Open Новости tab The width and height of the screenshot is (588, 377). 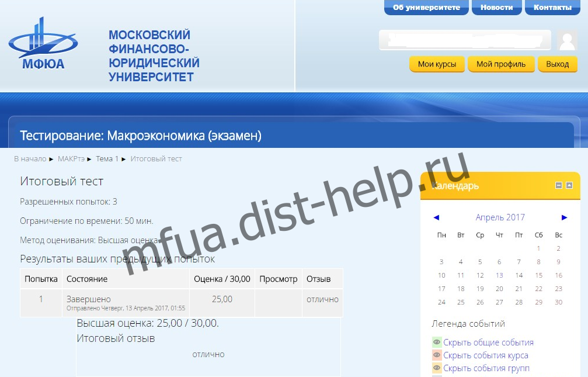[496, 7]
